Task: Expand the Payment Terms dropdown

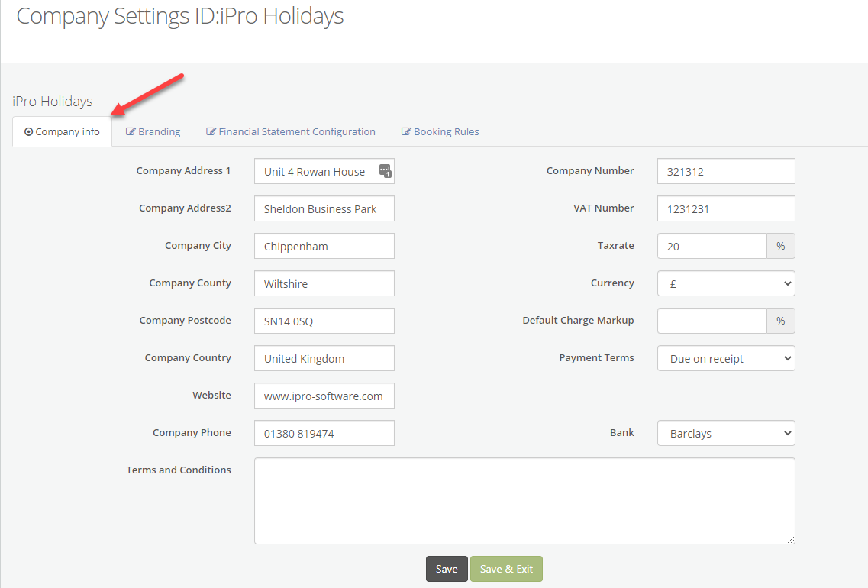Action: pos(726,358)
